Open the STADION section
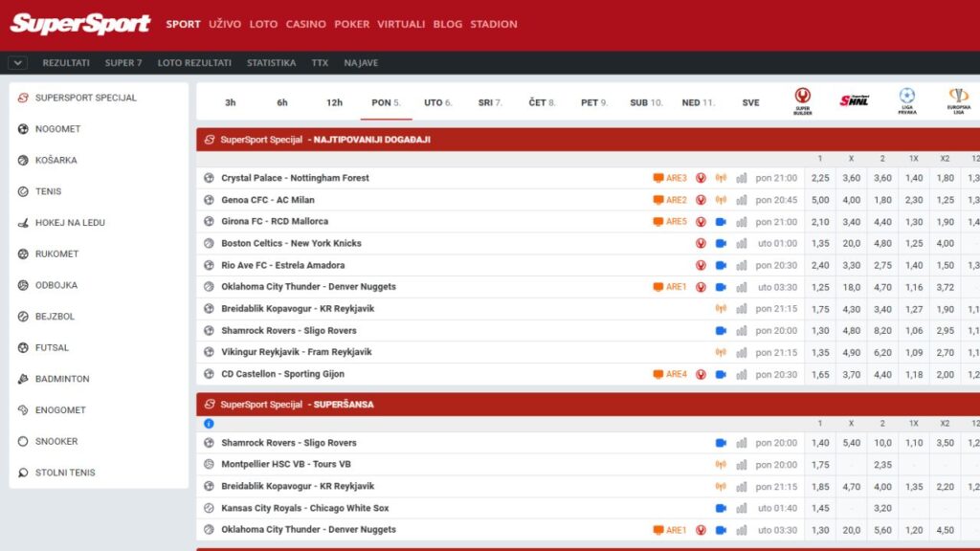The image size is (980, 551). 494,24
